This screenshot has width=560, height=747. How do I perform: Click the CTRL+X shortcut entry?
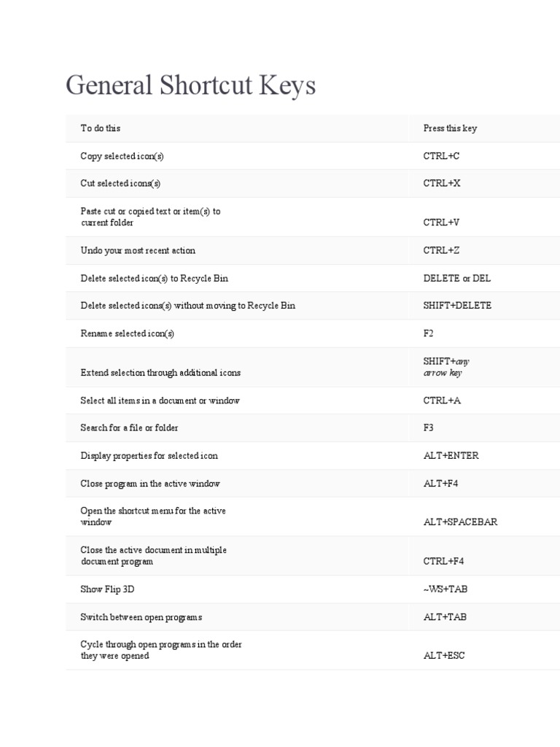(442, 183)
